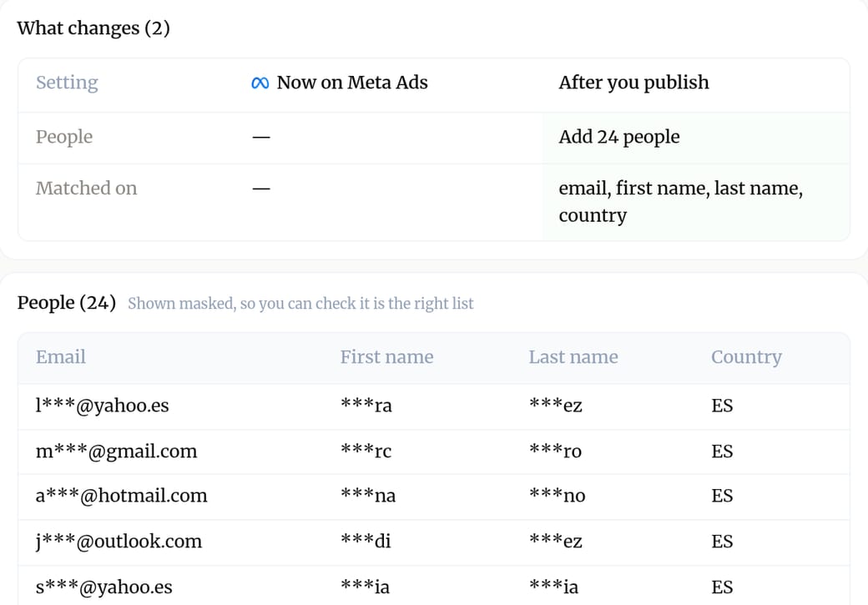The width and height of the screenshot is (868, 605).
Task: Select the 'Matched on' setting label
Action: click(86, 189)
